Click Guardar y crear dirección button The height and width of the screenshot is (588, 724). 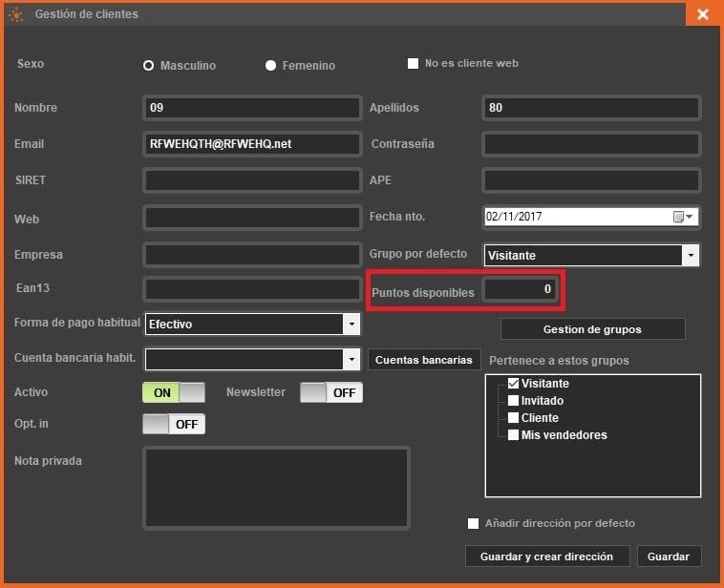tap(547, 556)
